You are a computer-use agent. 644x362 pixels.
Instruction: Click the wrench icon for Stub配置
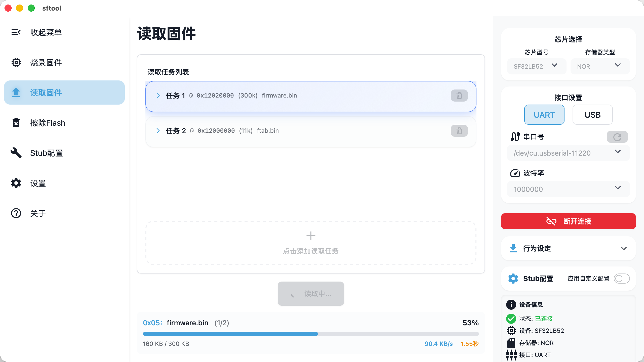[x=16, y=153]
